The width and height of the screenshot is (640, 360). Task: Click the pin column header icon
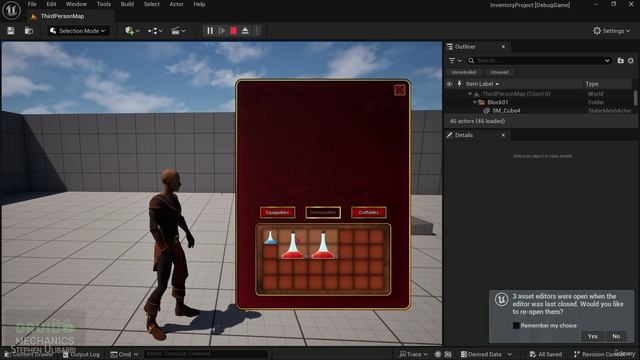point(459,84)
